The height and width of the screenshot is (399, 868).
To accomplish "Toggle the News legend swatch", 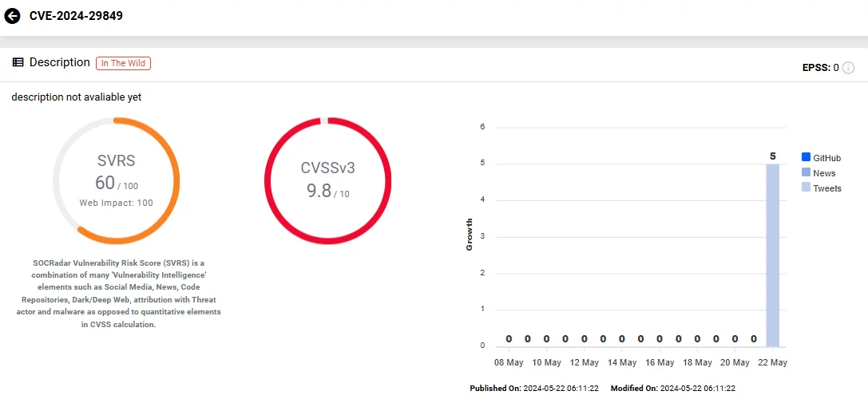I will click(806, 172).
